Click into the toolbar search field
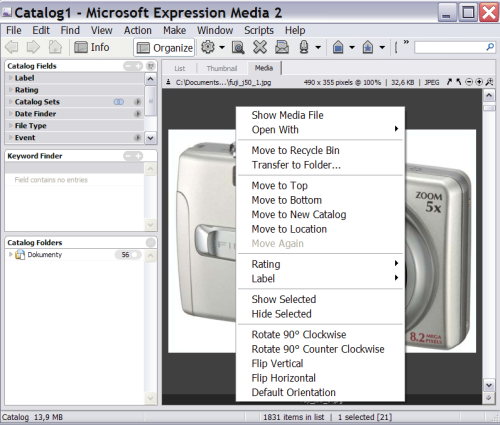 coord(450,47)
